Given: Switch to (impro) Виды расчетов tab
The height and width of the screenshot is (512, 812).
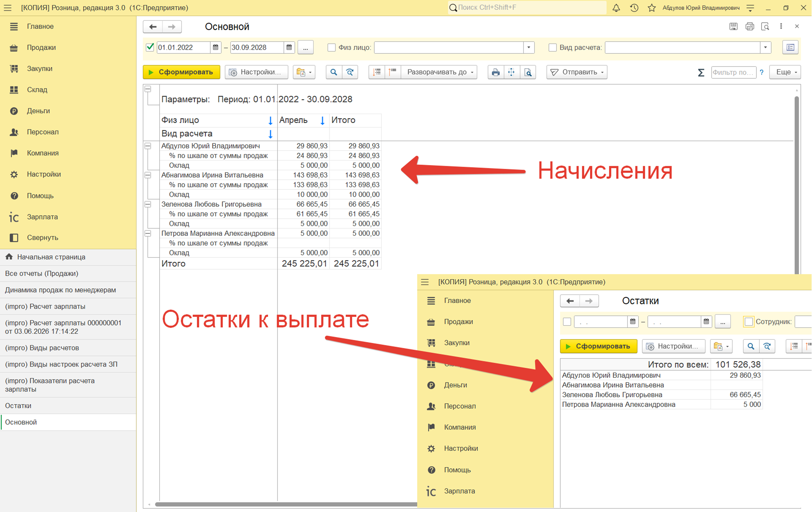Looking at the screenshot, I should tap(68, 348).
